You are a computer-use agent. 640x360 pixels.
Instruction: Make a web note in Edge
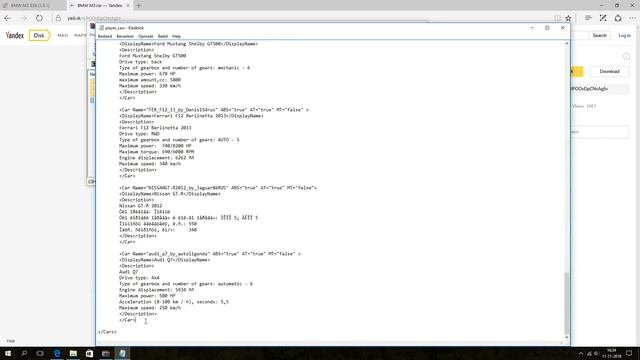click(603, 18)
